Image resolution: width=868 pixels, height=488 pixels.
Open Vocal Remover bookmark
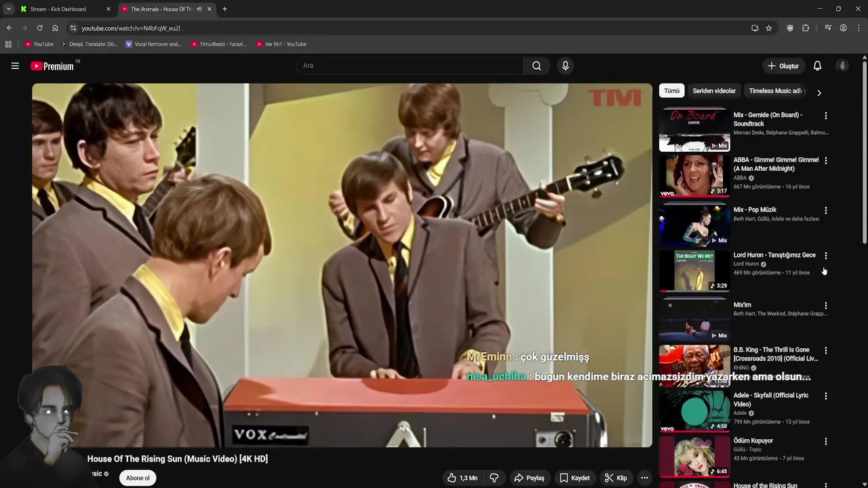153,44
